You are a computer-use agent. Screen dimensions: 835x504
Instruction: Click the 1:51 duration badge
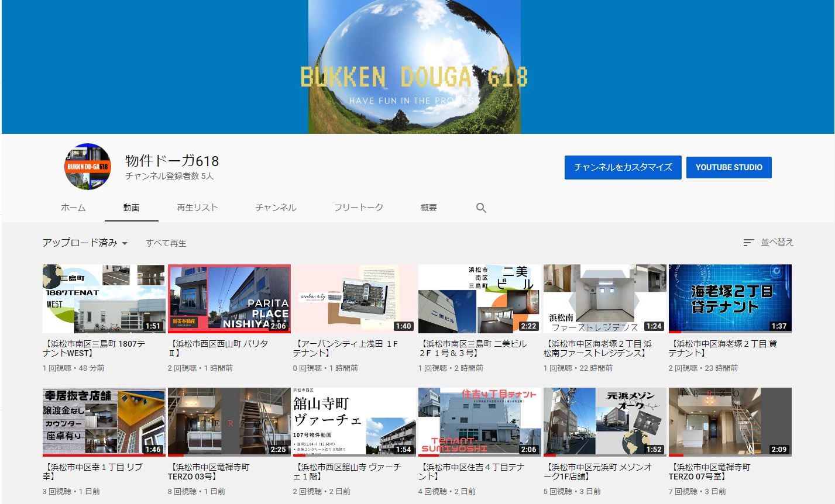point(153,326)
